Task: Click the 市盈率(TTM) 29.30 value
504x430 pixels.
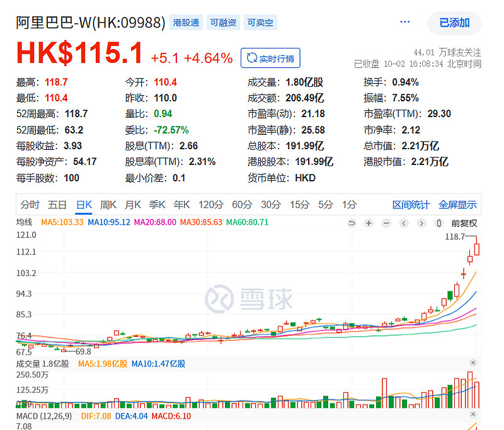Action: click(x=439, y=114)
